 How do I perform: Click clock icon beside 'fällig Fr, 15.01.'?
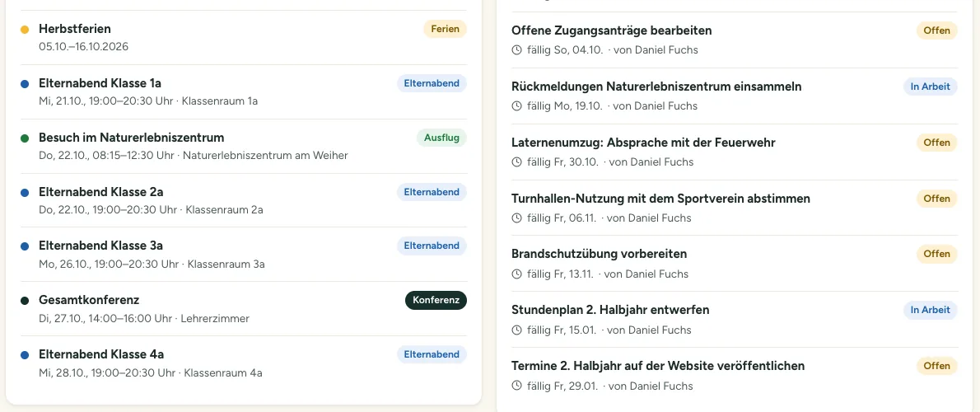click(x=516, y=330)
